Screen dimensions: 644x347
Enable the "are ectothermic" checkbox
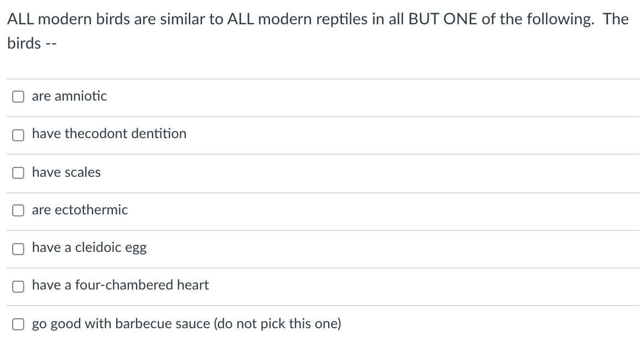[18, 210]
